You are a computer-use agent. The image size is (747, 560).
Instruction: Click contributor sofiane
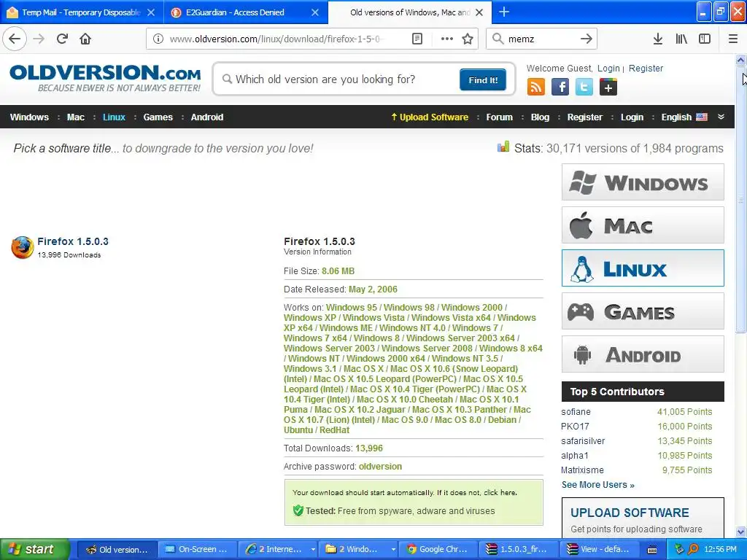click(x=576, y=412)
